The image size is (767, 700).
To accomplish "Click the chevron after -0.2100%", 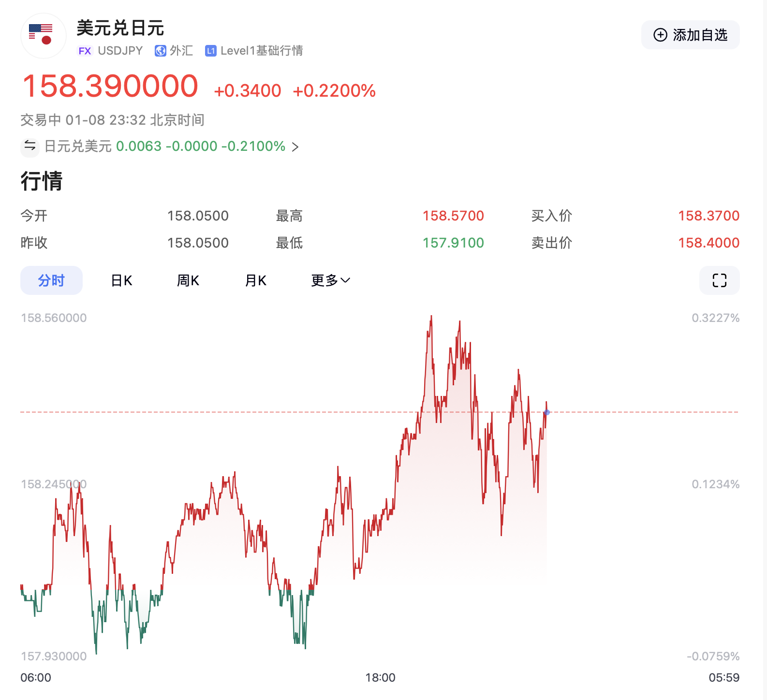I will coord(295,146).
